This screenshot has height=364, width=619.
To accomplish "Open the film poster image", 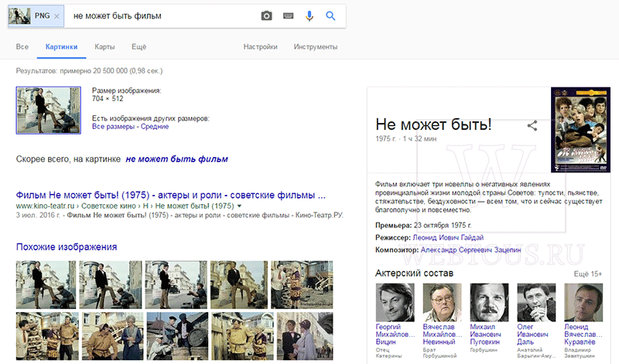I will (x=581, y=130).
